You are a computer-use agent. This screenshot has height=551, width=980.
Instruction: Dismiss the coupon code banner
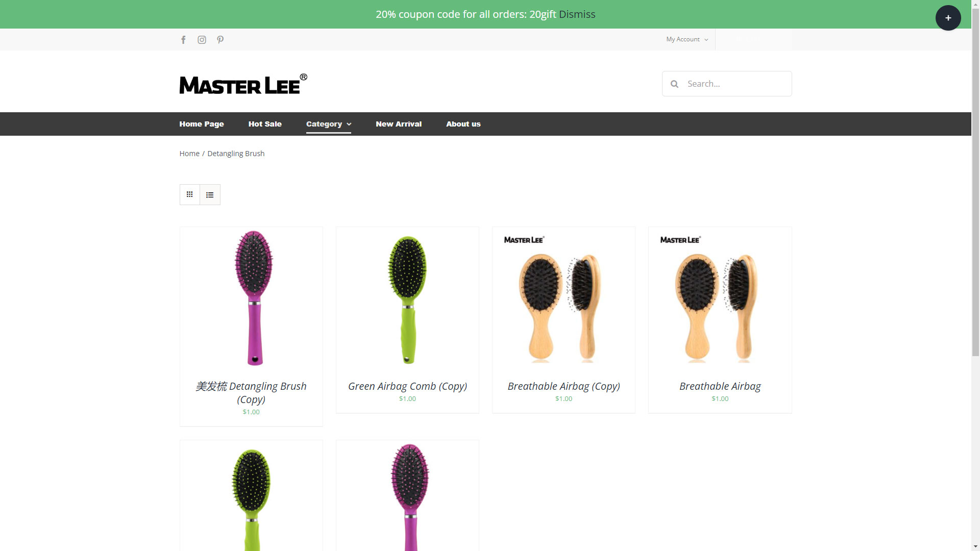coord(577,14)
